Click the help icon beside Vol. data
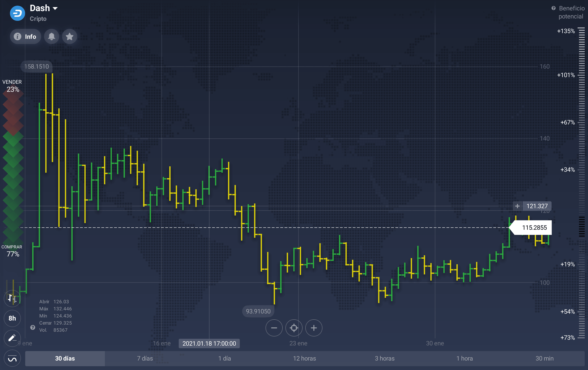 click(x=33, y=327)
